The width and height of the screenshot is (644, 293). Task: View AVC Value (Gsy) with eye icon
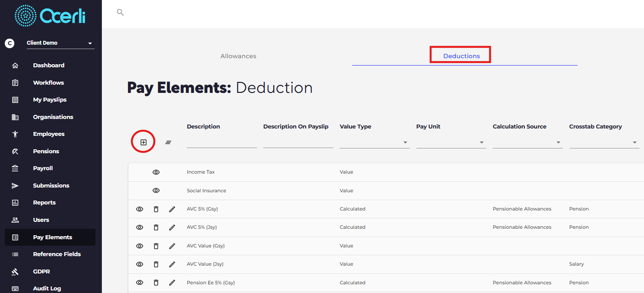(x=140, y=246)
